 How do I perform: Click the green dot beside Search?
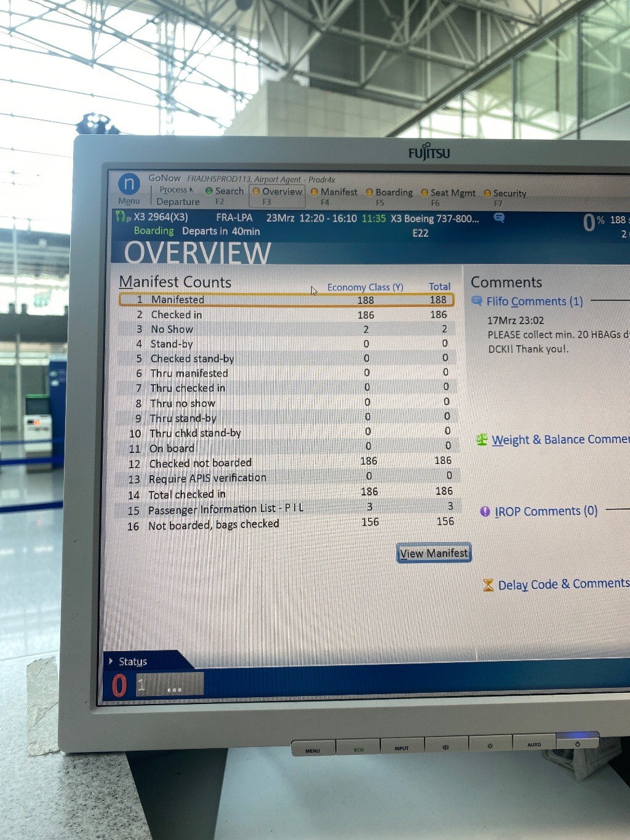click(x=209, y=191)
